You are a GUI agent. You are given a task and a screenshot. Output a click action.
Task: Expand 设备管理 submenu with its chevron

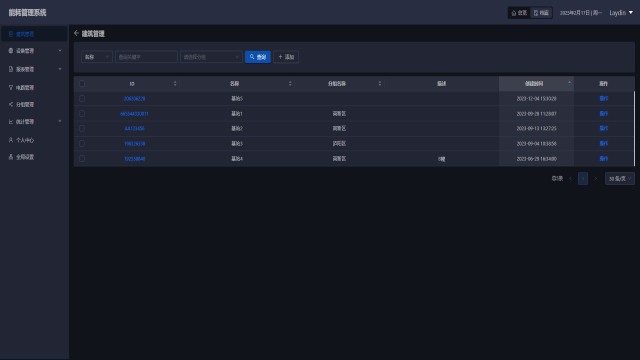[x=60, y=51]
